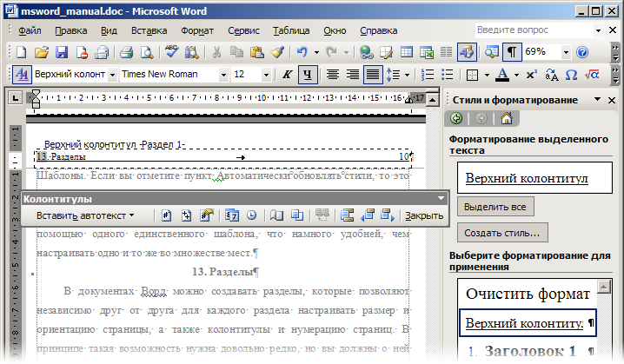
Task: Open equation editor square root icon
Action: click(x=592, y=75)
